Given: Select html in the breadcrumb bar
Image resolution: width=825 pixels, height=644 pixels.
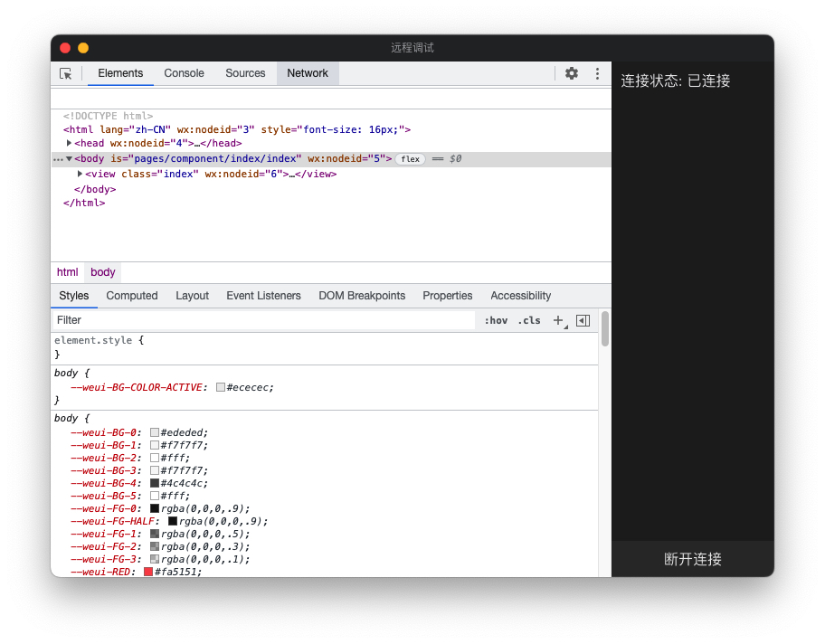Looking at the screenshot, I should (68, 272).
